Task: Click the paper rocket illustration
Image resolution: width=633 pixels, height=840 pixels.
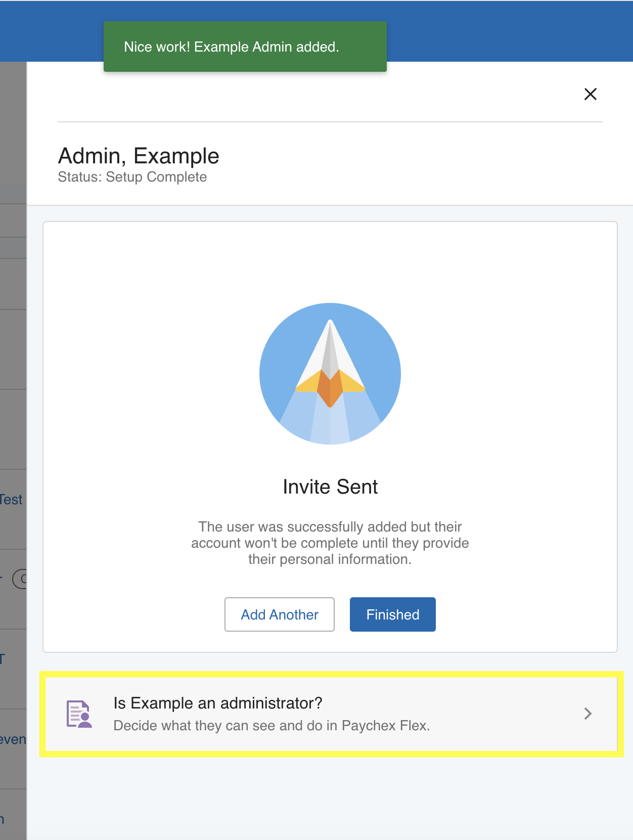Action: [x=330, y=374]
